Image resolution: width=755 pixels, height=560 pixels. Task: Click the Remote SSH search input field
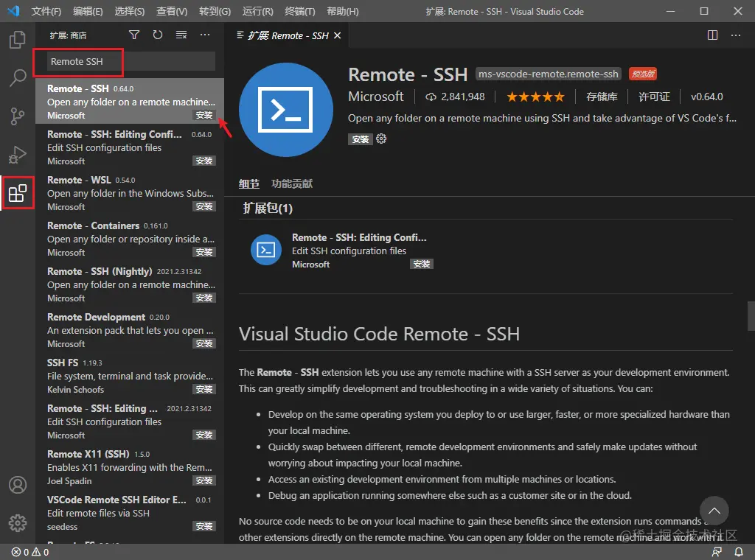pyautogui.click(x=131, y=62)
